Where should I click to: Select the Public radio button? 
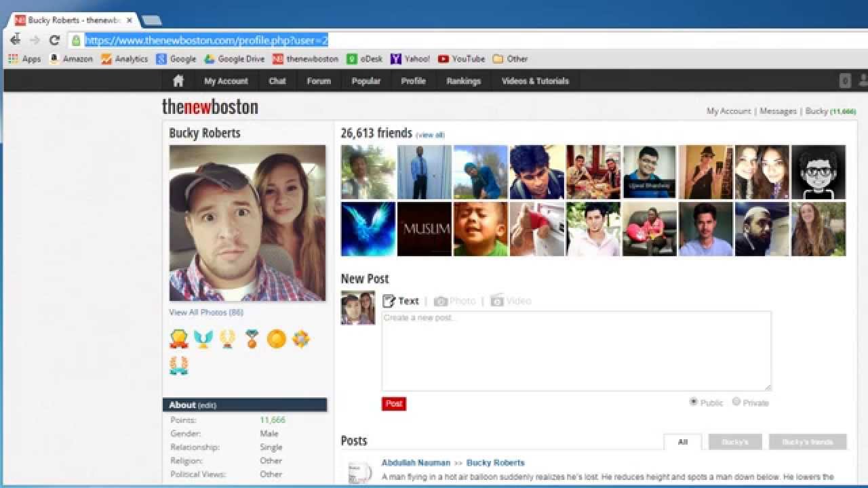pyautogui.click(x=694, y=402)
